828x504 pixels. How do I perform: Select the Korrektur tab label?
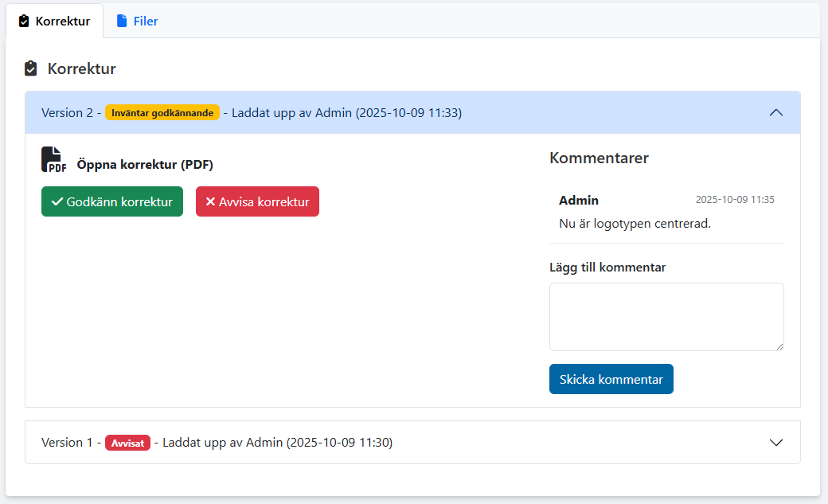pos(62,21)
